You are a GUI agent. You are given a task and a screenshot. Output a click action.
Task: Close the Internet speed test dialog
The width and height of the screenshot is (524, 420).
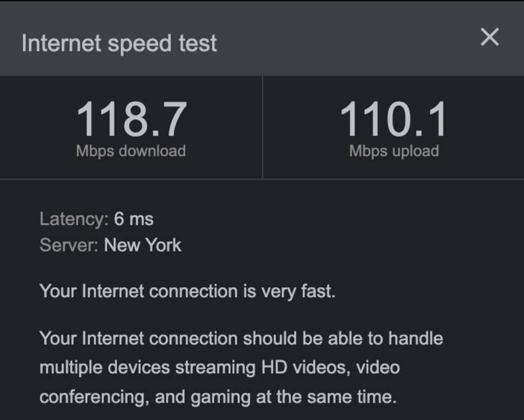[x=490, y=38]
